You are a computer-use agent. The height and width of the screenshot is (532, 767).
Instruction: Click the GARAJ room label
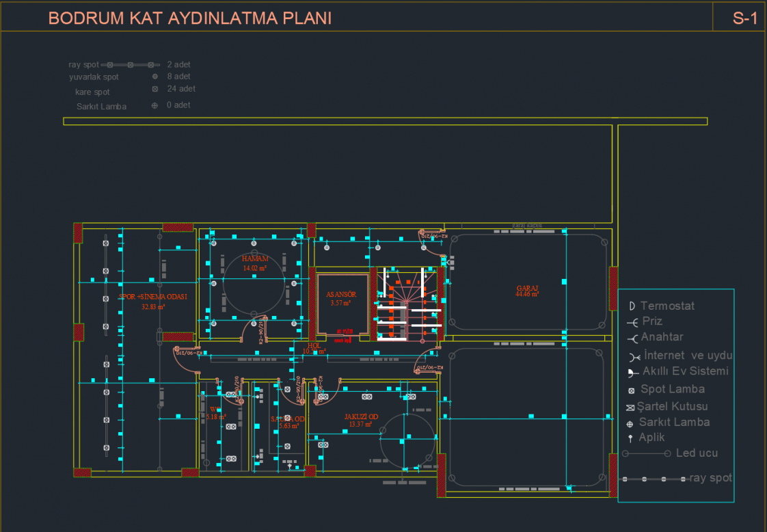(527, 291)
